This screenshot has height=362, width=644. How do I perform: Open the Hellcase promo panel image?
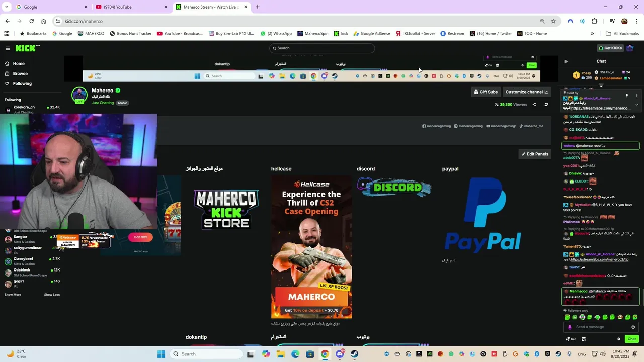click(x=311, y=247)
